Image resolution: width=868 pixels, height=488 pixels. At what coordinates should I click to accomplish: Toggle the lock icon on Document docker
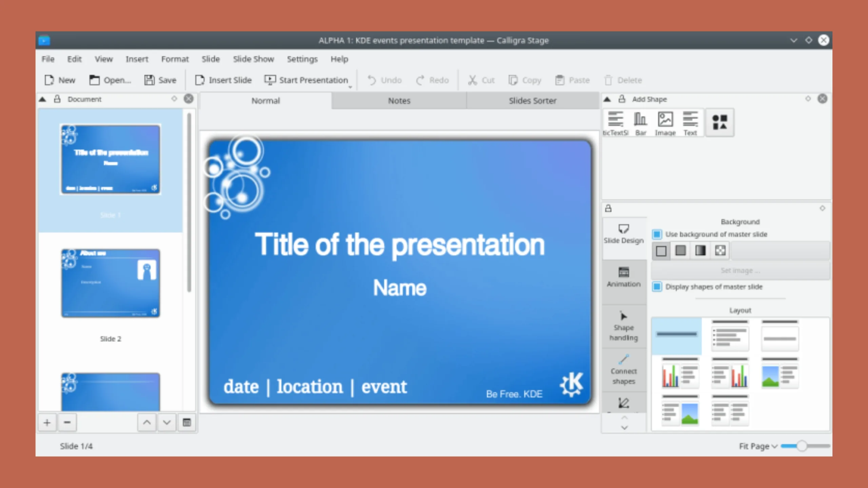(x=57, y=99)
